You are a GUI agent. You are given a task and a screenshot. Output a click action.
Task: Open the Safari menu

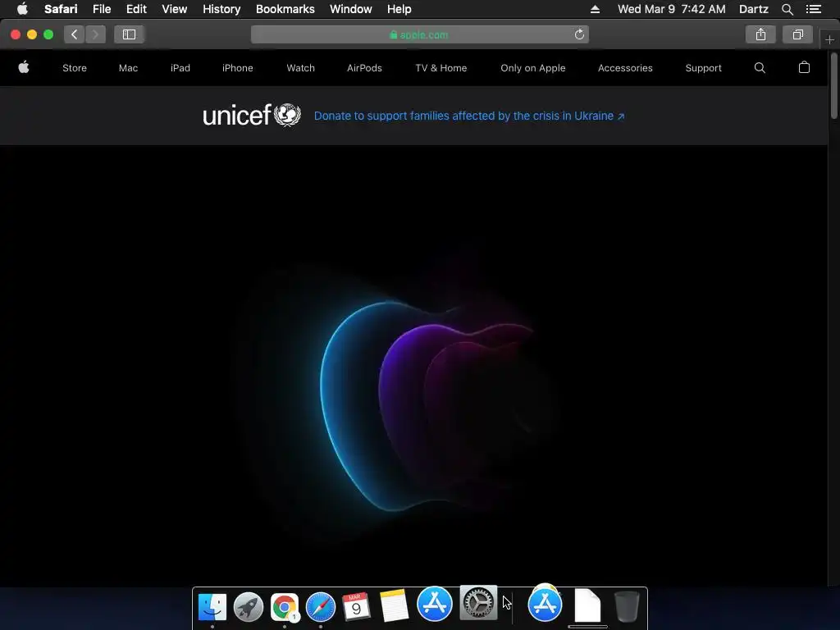61,9
